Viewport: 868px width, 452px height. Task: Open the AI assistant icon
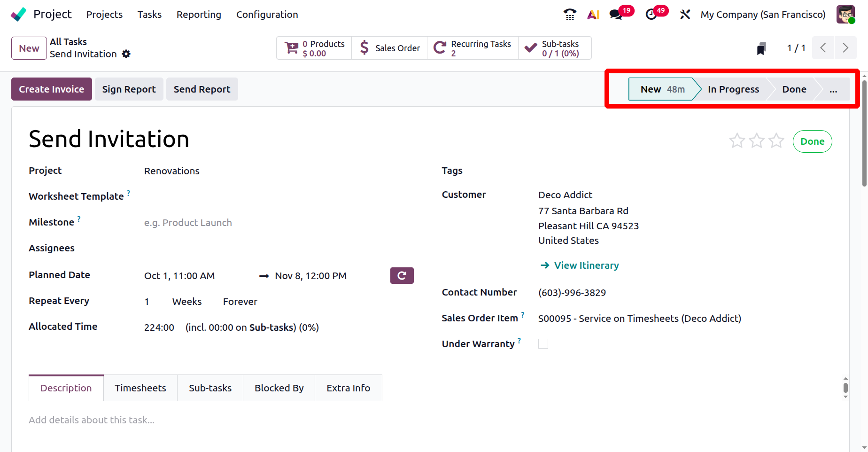pyautogui.click(x=593, y=15)
